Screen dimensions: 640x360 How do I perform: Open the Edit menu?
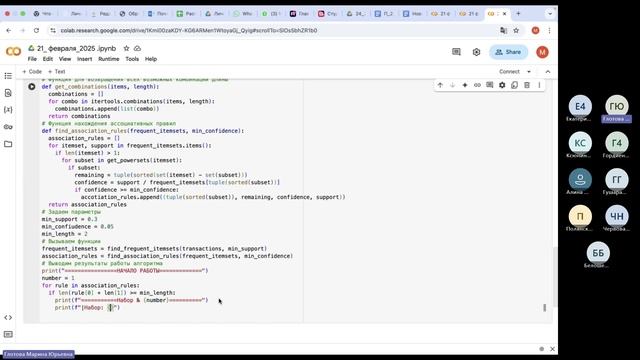point(48,59)
